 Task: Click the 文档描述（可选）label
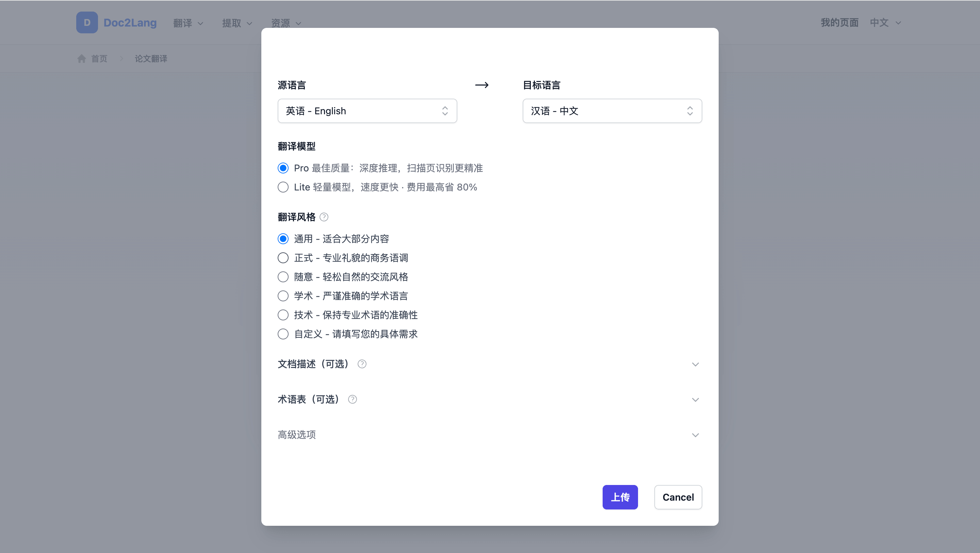(313, 364)
